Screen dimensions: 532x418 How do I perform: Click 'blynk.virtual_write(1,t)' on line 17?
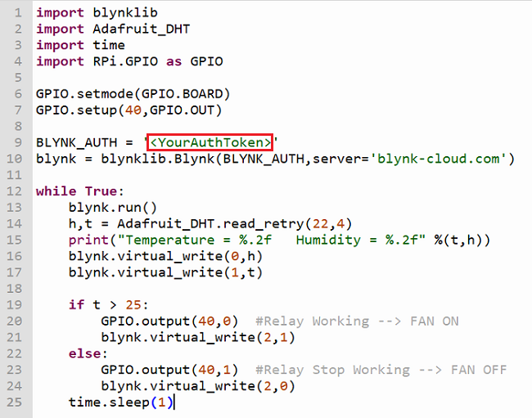pyautogui.click(x=166, y=272)
